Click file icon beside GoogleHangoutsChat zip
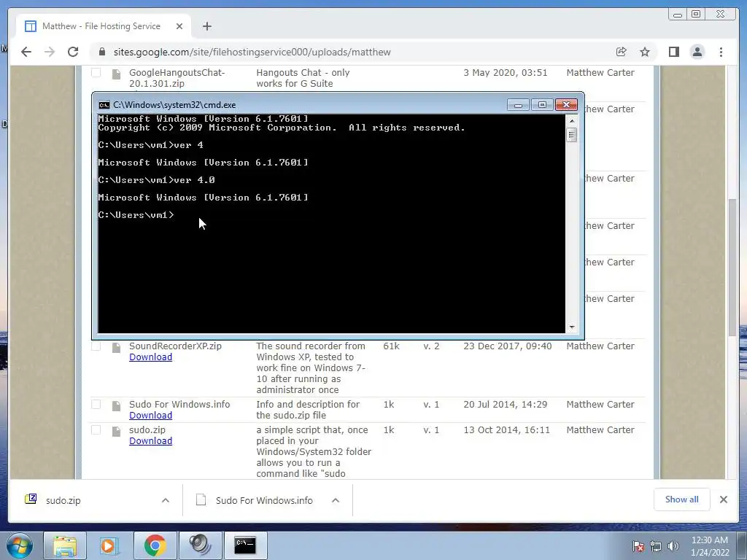The image size is (747, 560). tap(116, 74)
